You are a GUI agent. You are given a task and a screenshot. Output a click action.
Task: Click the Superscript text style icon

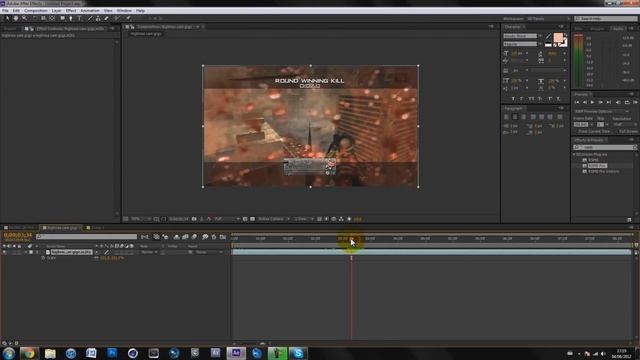pos(550,99)
